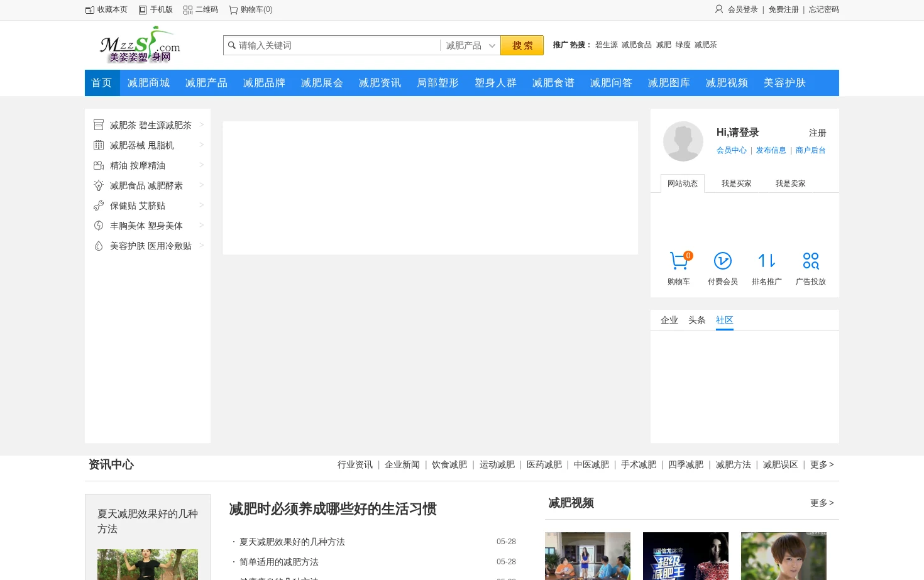Open 减肥品牌 navigation item
Image resolution: width=924 pixels, height=580 pixels.
coord(265,83)
